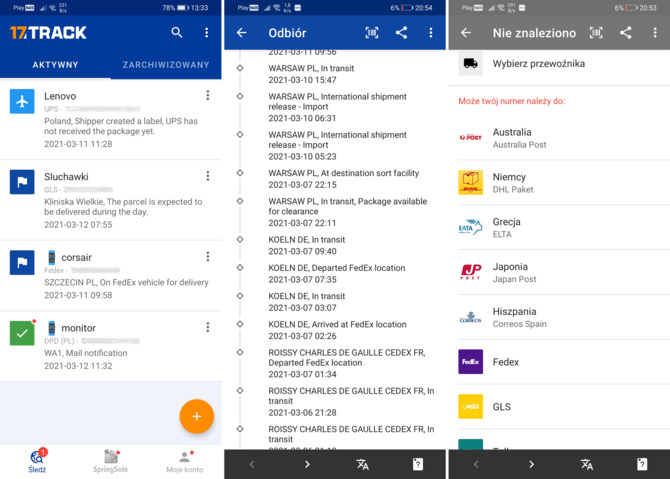This screenshot has height=479, width=670.
Task: Tap the timeline marker at 2021-03-10 15:47
Action: click(x=240, y=68)
